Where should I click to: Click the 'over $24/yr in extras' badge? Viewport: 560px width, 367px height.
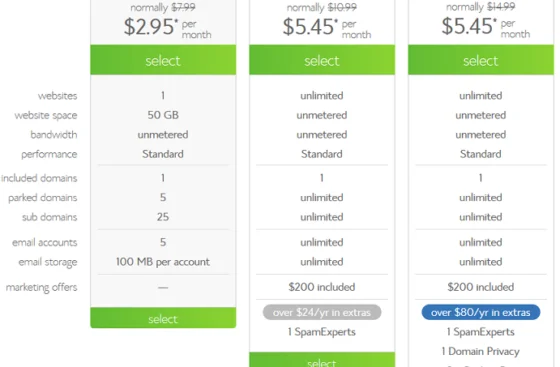point(322,312)
